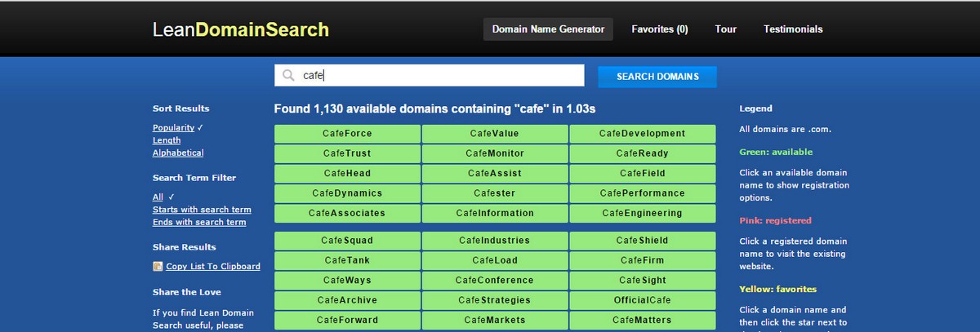The image size is (980, 332).
Task: Click the magnifier icon in search box
Action: click(x=288, y=76)
